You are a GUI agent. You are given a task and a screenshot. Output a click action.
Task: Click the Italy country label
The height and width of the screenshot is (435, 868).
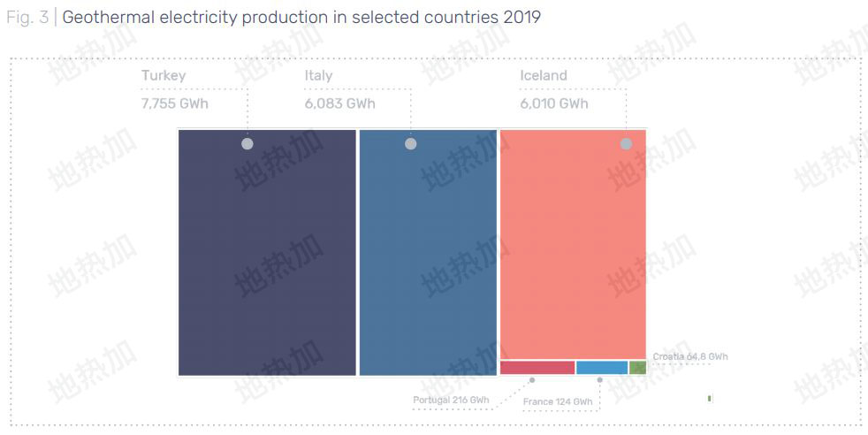point(318,76)
